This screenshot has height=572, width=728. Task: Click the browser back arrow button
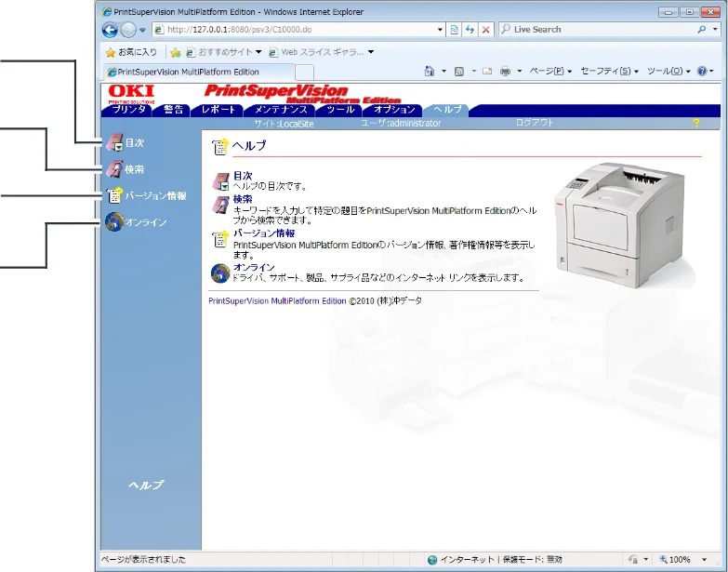point(110,30)
